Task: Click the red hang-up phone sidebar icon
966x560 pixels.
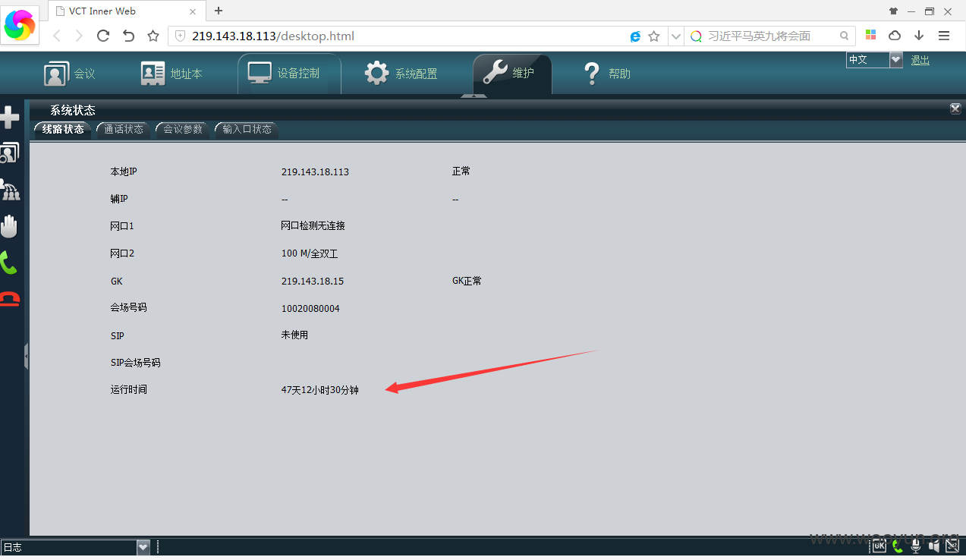Action: pyautogui.click(x=9, y=299)
